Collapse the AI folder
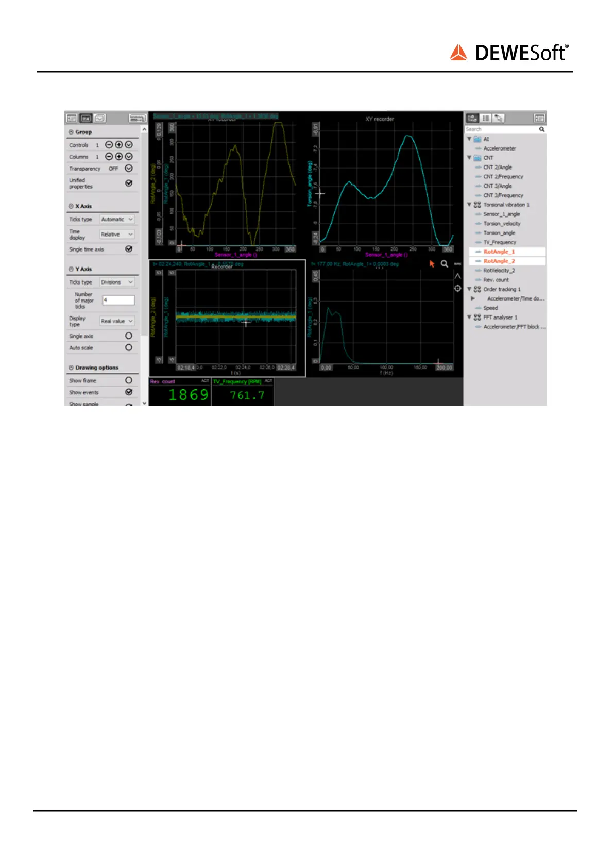This screenshot has width=614, height=868. 469,139
